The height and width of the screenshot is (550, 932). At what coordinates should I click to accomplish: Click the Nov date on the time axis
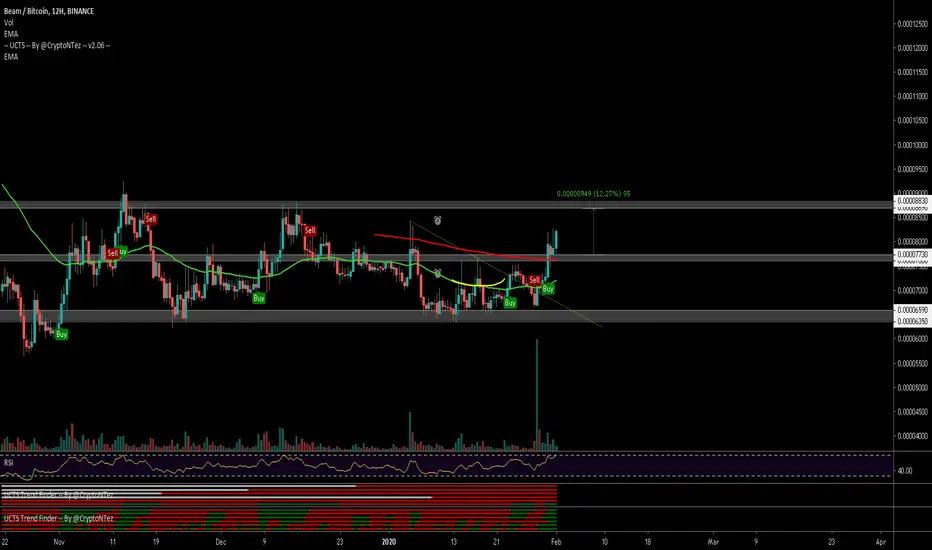pos(58,542)
